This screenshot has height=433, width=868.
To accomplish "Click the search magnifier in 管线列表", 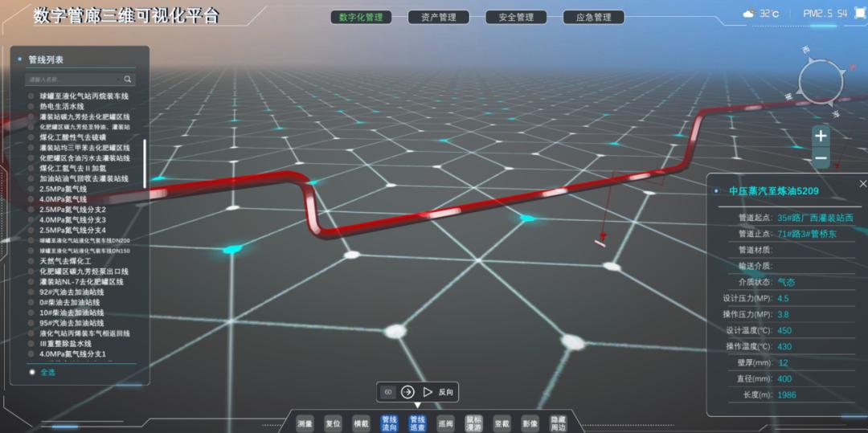I will click(127, 80).
